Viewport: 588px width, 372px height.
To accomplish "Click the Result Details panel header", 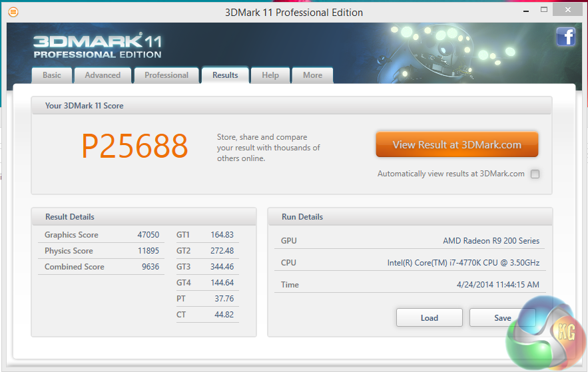I will 144,217.
